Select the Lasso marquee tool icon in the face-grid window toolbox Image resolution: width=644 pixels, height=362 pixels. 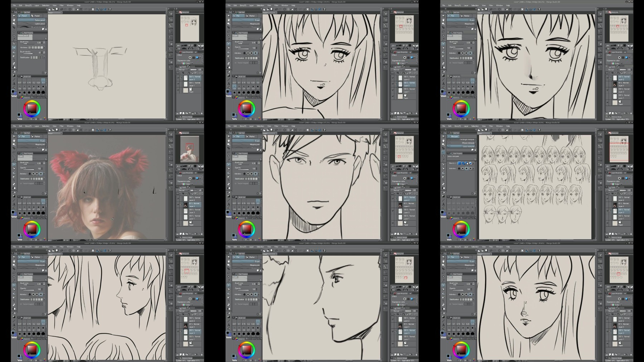(443, 152)
